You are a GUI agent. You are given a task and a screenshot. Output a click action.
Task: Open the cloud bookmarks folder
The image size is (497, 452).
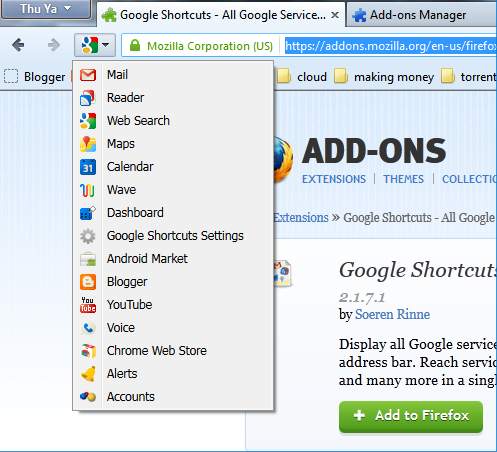[302, 77]
